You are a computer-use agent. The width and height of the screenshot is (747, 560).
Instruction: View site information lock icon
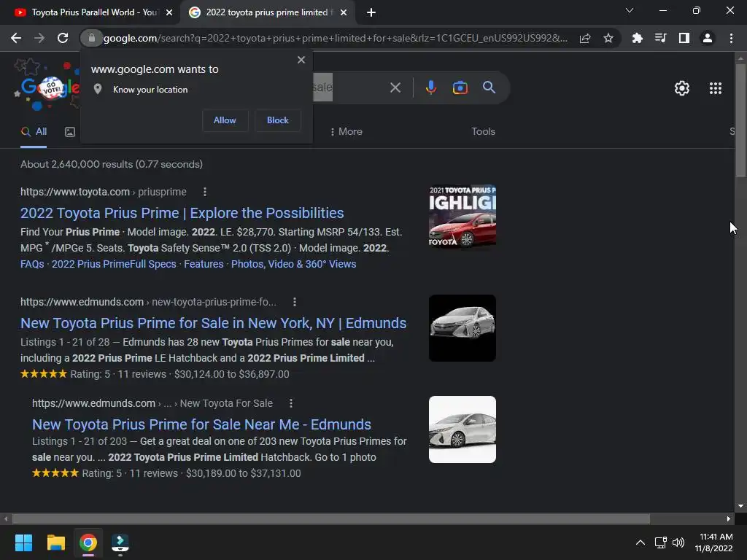[91, 38]
